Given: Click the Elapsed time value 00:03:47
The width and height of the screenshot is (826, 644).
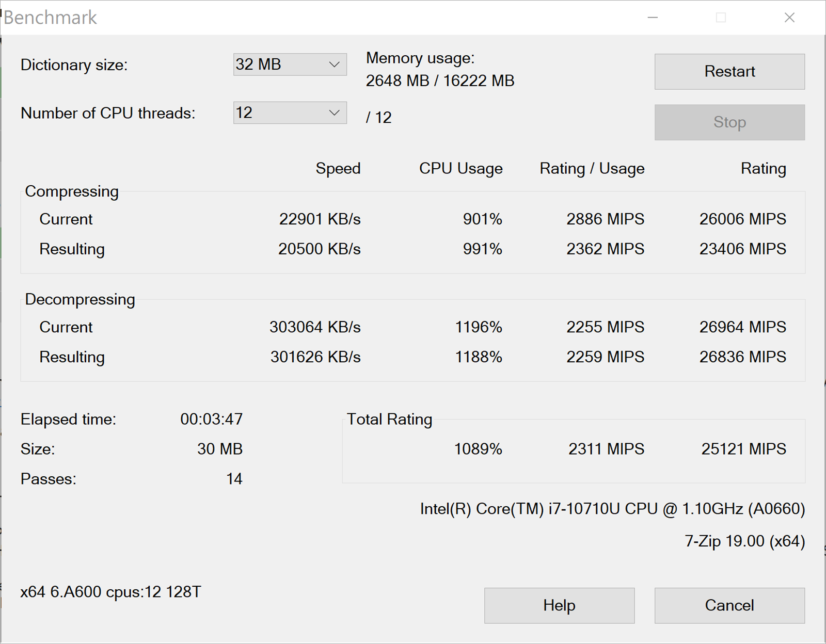Looking at the screenshot, I should click(211, 419).
